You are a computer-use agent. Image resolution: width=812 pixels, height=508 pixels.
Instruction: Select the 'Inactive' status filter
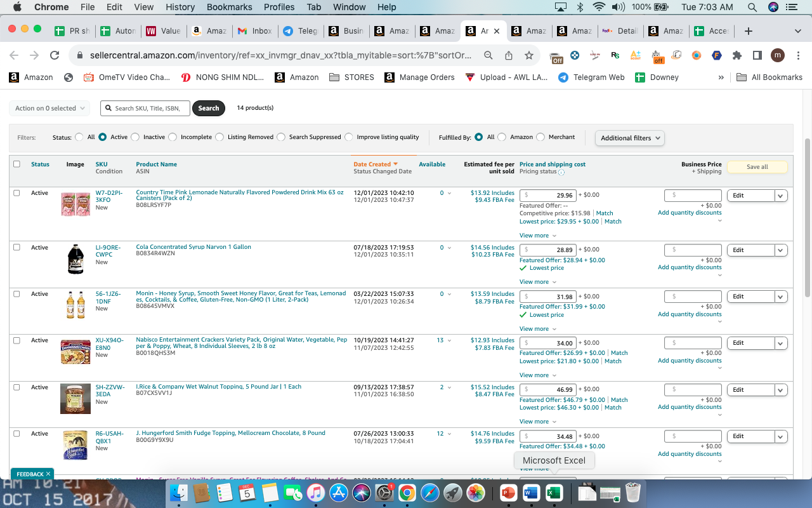136,137
